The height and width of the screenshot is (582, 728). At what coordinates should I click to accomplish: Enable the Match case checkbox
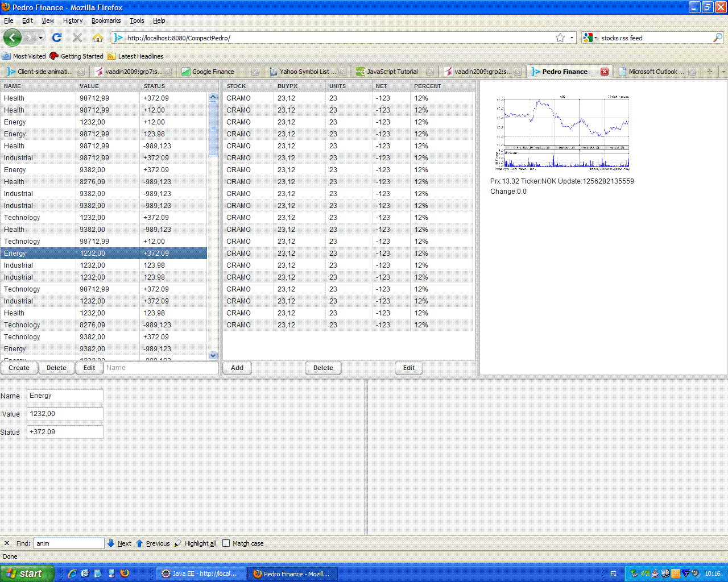226,543
